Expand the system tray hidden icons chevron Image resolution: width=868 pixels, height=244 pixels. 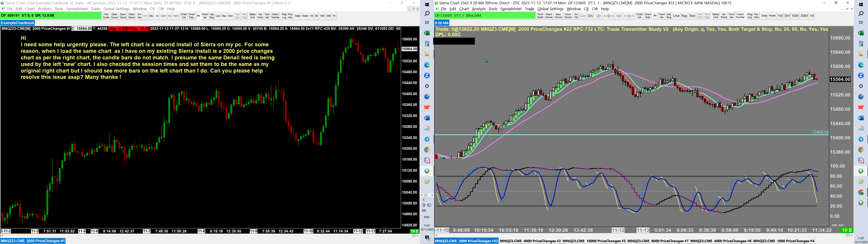[x=424, y=200]
